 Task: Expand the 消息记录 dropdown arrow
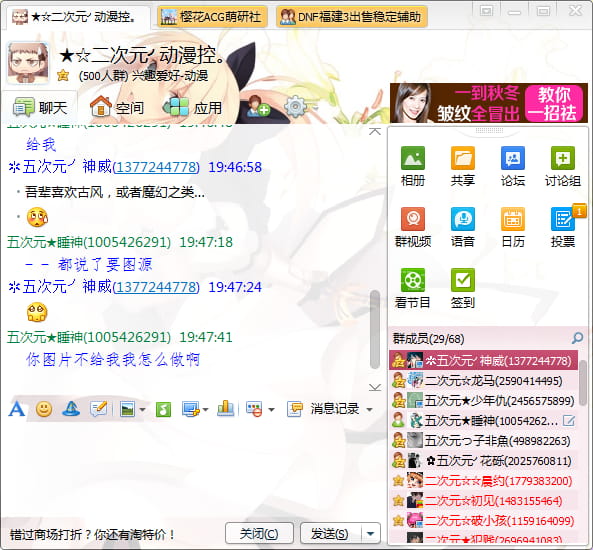coord(369,410)
